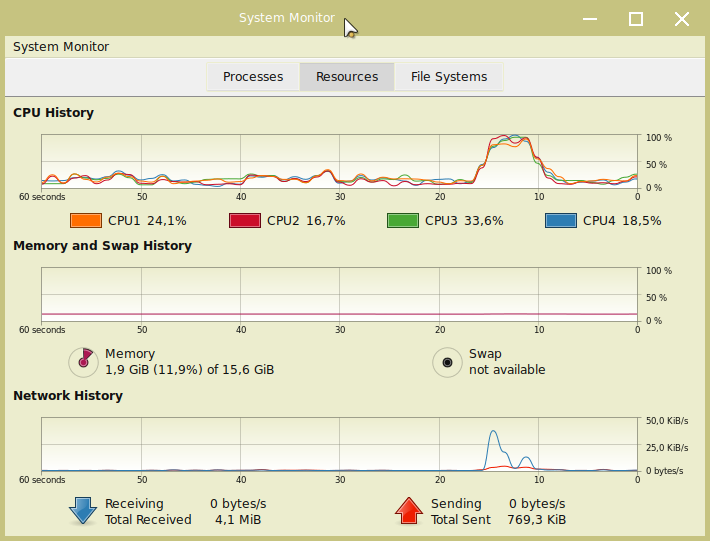Click the Total Sent 769,3 KiB value
710x541 pixels.
click(x=537, y=519)
